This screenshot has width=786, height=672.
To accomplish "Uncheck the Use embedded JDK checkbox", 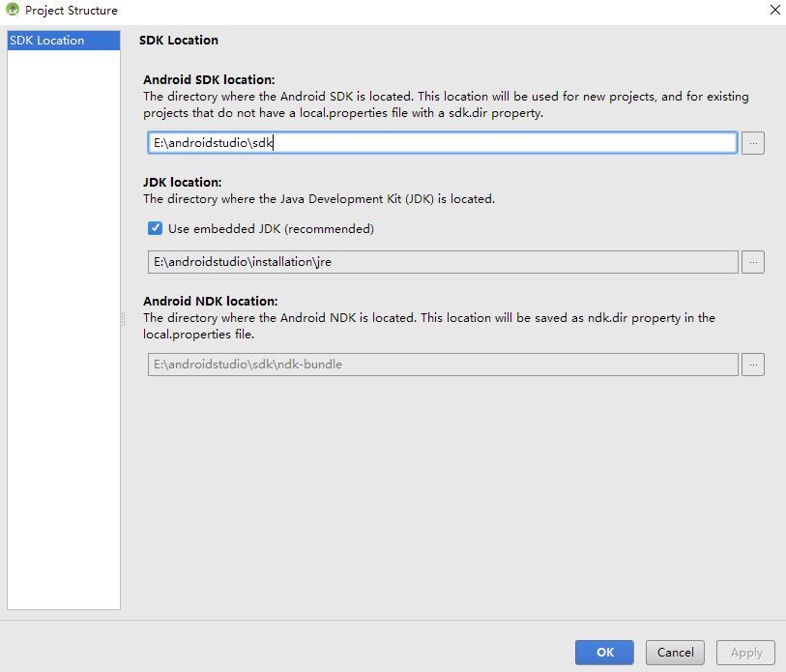I will pyautogui.click(x=156, y=229).
